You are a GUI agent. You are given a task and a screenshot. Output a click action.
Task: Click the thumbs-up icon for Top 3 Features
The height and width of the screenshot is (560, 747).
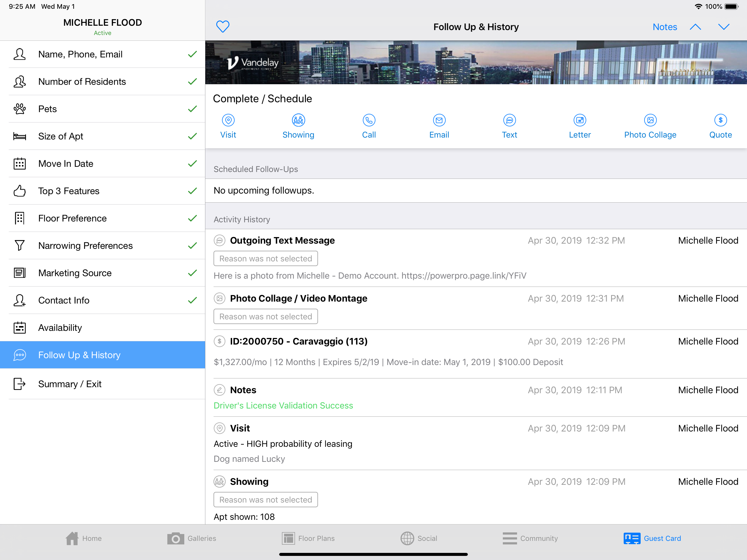pyautogui.click(x=20, y=191)
